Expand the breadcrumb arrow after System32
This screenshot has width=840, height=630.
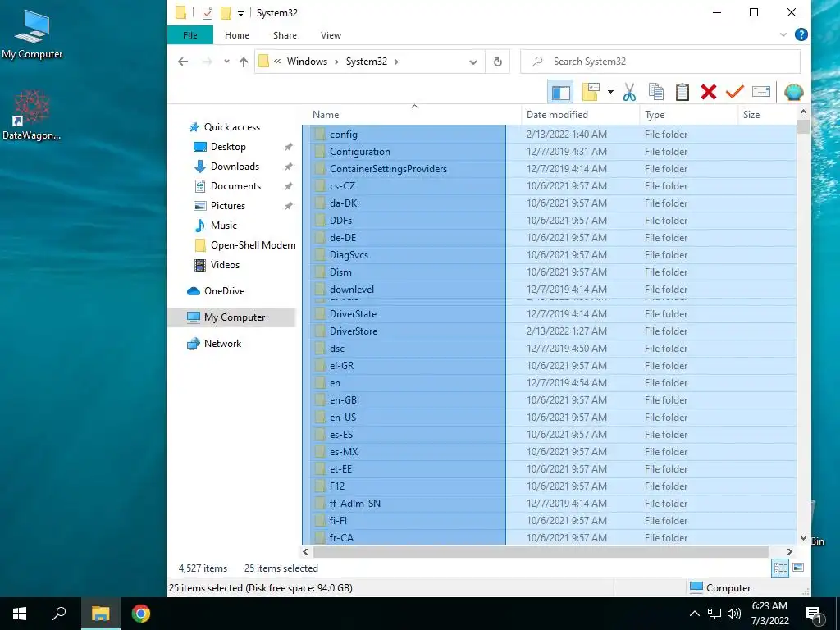(x=396, y=62)
